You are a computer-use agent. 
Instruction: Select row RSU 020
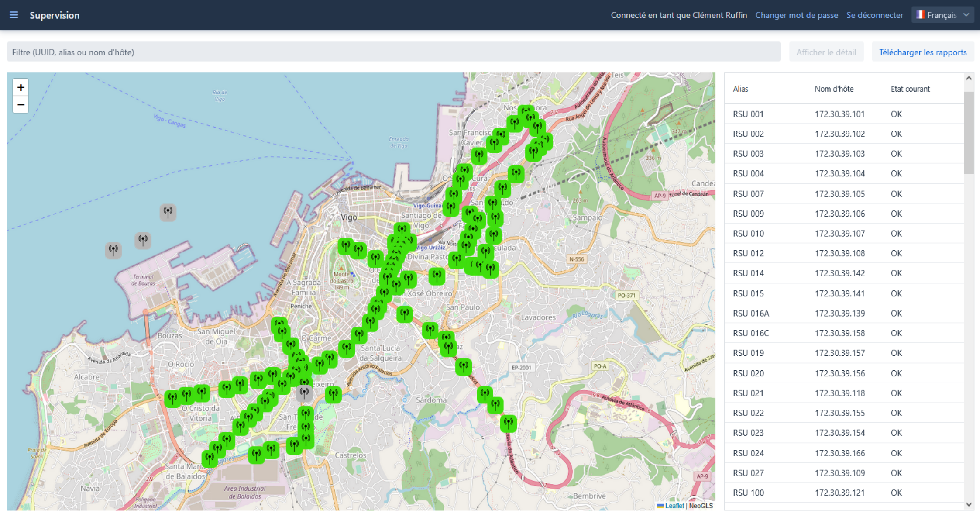[x=844, y=373]
